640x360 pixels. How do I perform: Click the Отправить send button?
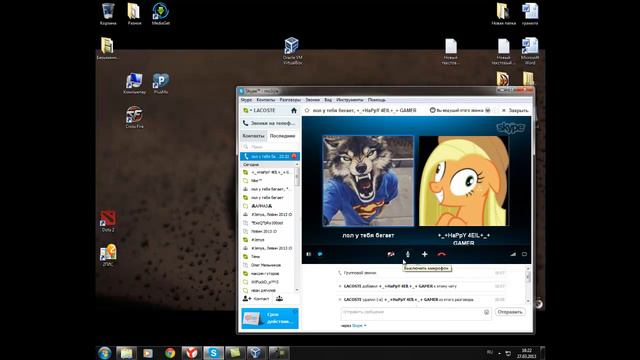[x=510, y=312]
